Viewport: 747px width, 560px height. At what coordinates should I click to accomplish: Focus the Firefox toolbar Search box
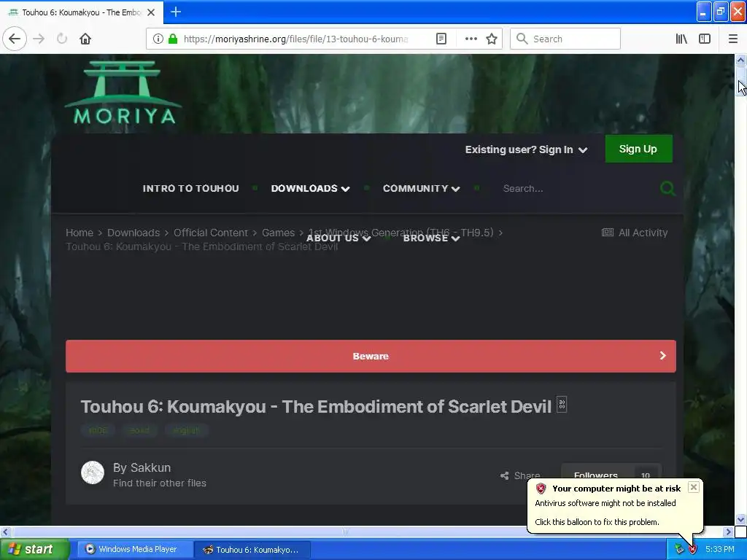(x=565, y=39)
